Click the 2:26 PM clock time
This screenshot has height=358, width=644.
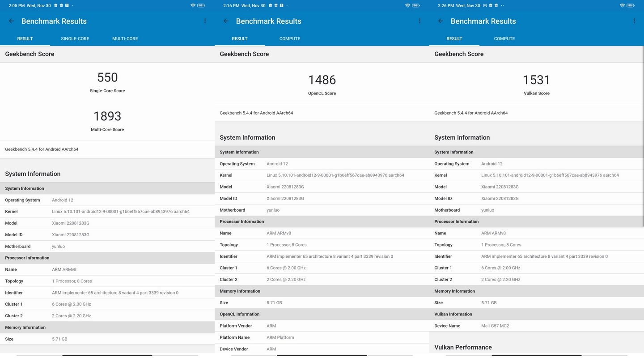[445, 6]
